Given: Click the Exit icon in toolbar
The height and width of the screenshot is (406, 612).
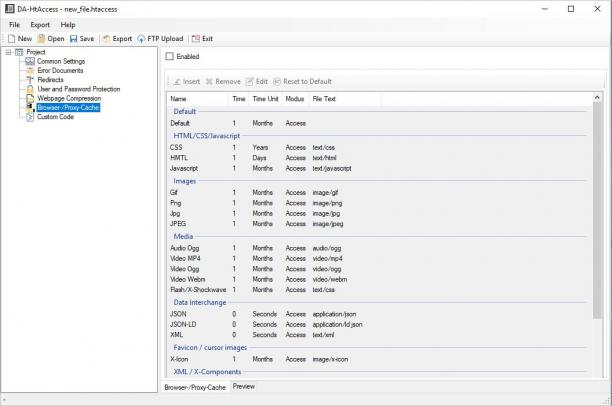Looking at the screenshot, I should [x=196, y=39].
